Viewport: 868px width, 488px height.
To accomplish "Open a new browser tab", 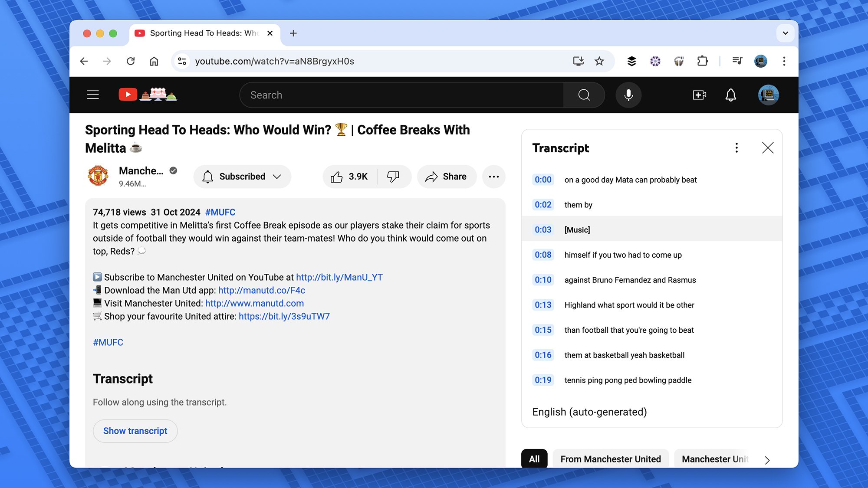I will (293, 33).
